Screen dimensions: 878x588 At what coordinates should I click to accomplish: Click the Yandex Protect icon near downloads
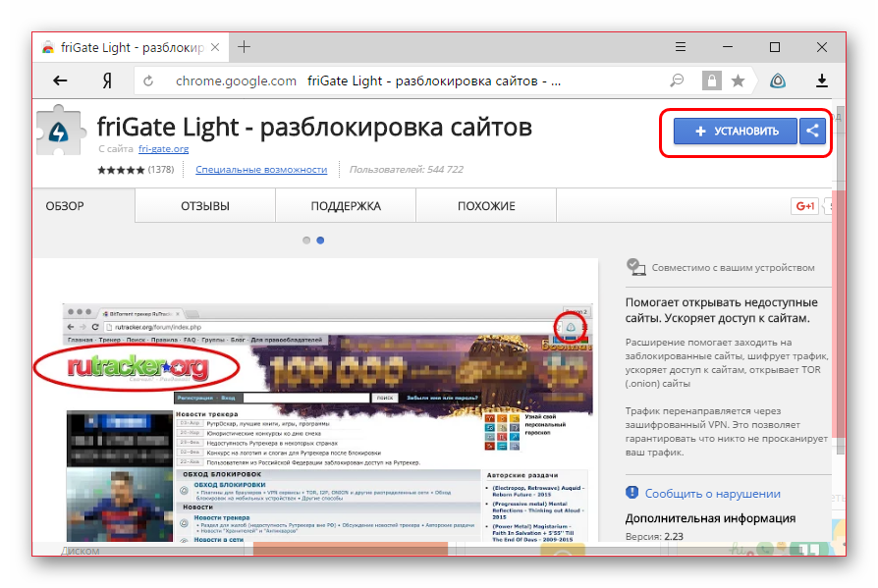pos(778,80)
